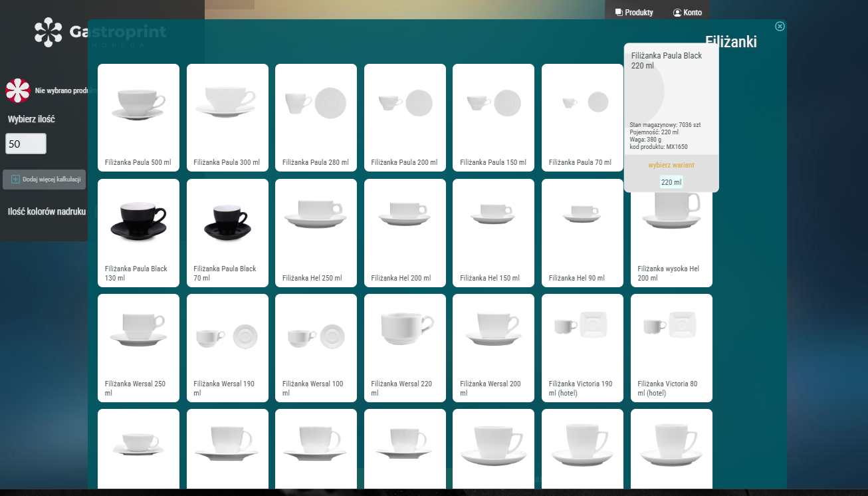Screen dimensions: 868x496
Task: Close the Filiżanki product picker overlay
Action: (x=780, y=27)
